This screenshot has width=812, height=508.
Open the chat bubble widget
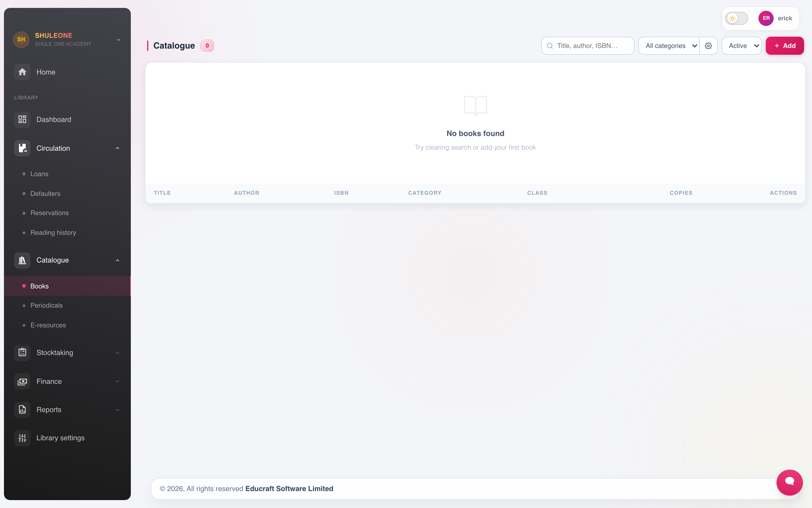789,482
